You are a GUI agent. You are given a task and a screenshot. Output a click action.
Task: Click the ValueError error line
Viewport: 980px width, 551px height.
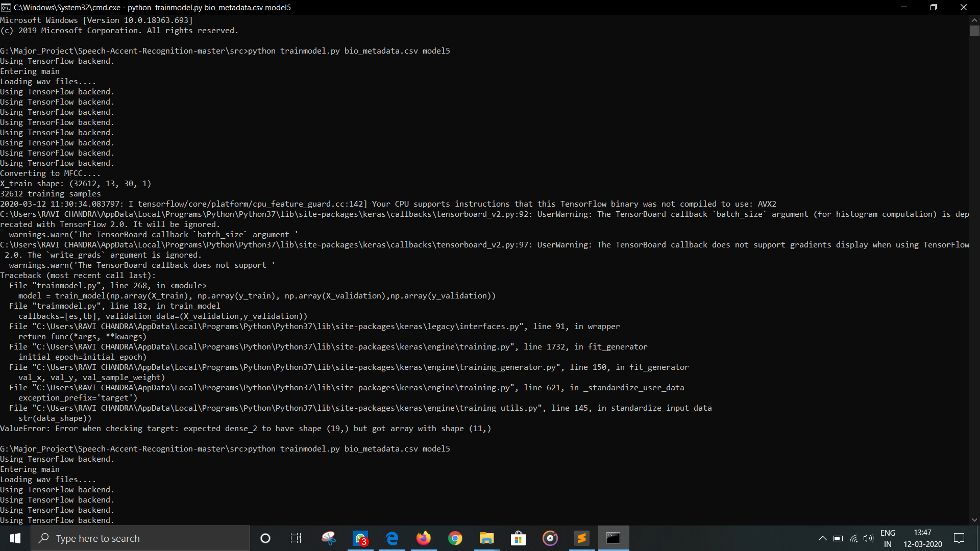[246, 429]
